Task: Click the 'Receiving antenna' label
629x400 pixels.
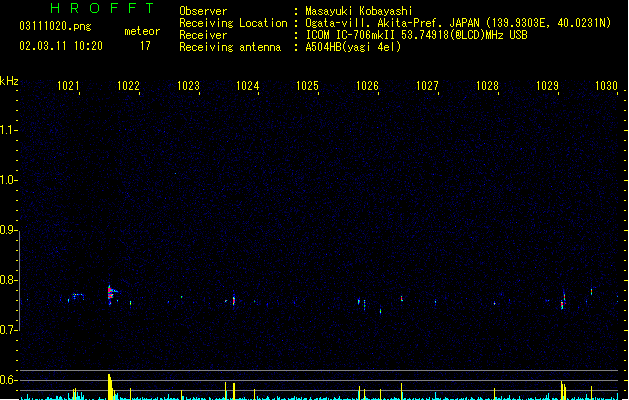Action: (230, 47)
